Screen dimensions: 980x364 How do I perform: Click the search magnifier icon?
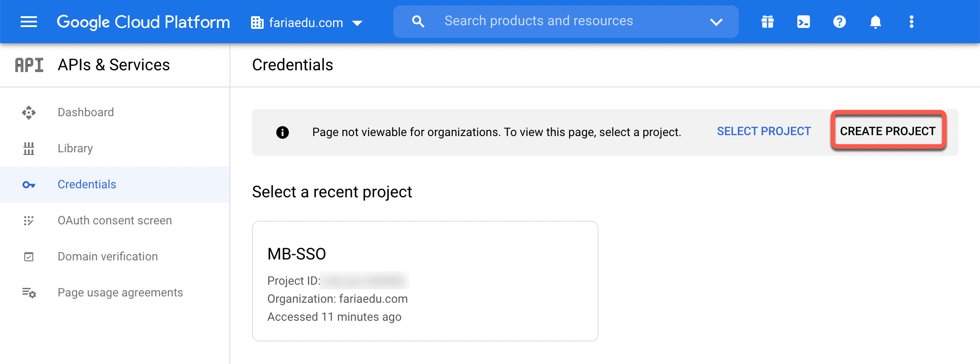[418, 21]
